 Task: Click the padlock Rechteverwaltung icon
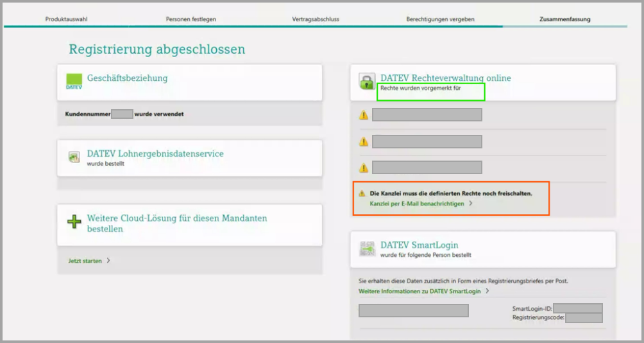pyautogui.click(x=366, y=82)
